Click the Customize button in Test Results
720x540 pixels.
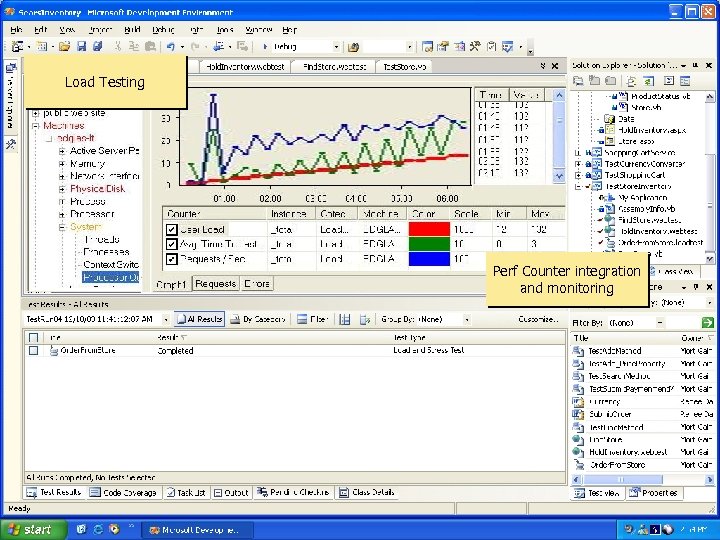coord(539,319)
